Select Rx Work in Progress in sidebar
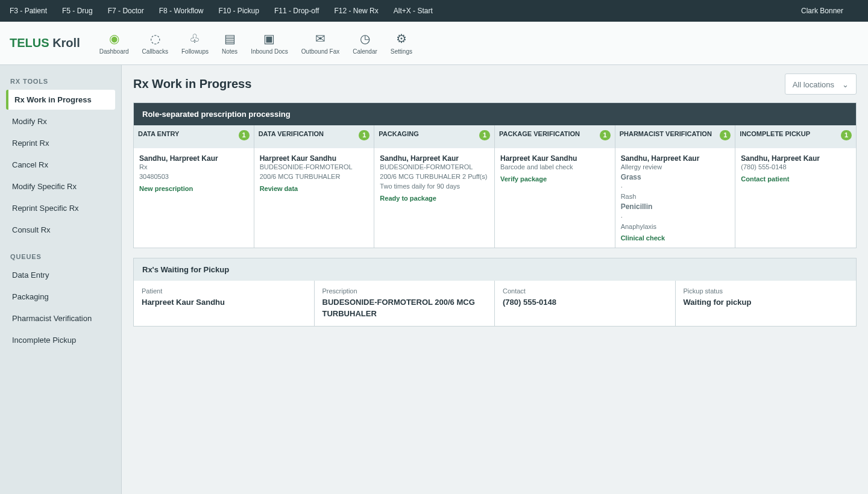 tap(61, 100)
